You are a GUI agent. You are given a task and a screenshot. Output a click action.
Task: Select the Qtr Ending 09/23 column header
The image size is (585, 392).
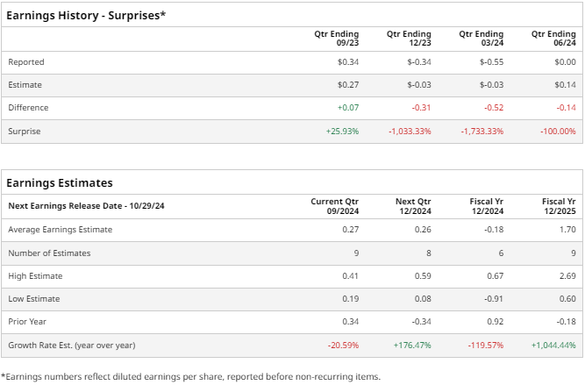click(337, 39)
